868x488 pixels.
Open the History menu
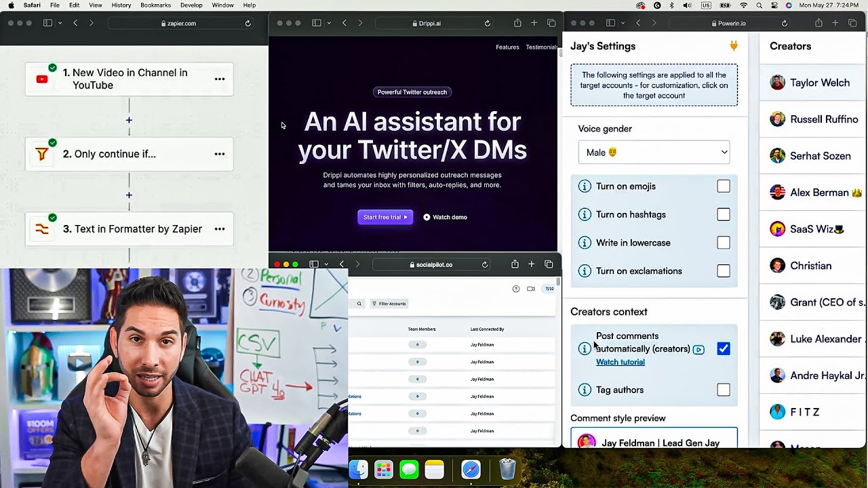click(x=121, y=5)
